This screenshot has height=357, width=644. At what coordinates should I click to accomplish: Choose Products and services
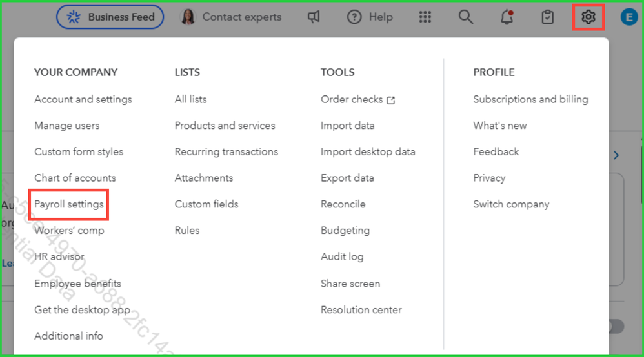click(x=225, y=126)
